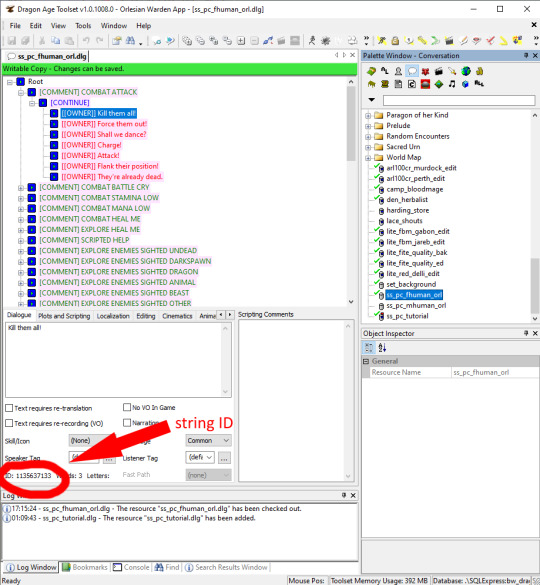
Task: Toggle the Narration checkbox
Action: click(x=127, y=422)
